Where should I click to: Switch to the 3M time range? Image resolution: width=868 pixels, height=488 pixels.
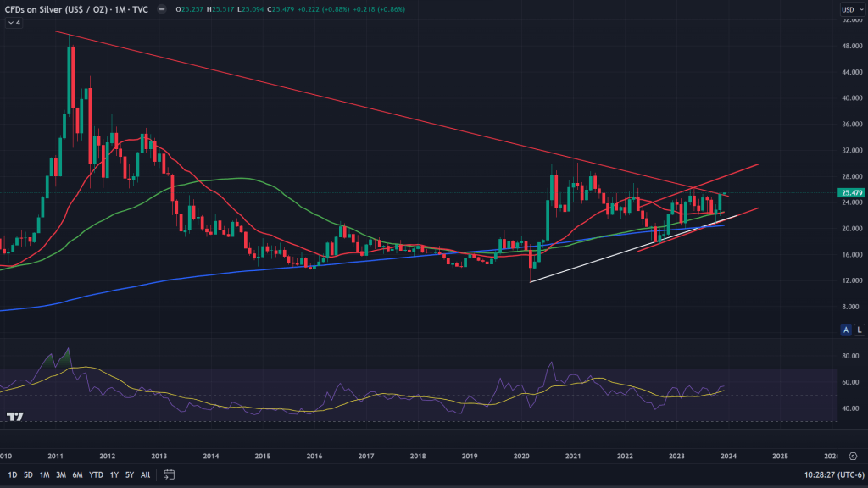coord(61,474)
